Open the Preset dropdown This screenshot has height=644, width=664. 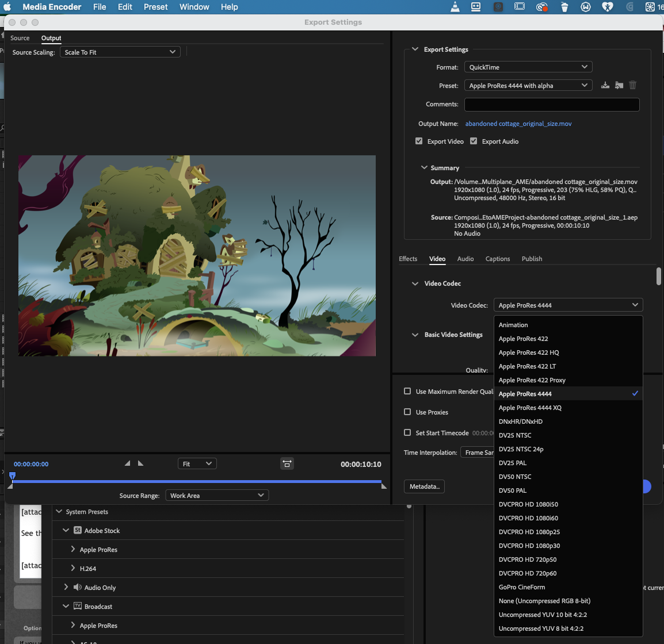click(528, 86)
